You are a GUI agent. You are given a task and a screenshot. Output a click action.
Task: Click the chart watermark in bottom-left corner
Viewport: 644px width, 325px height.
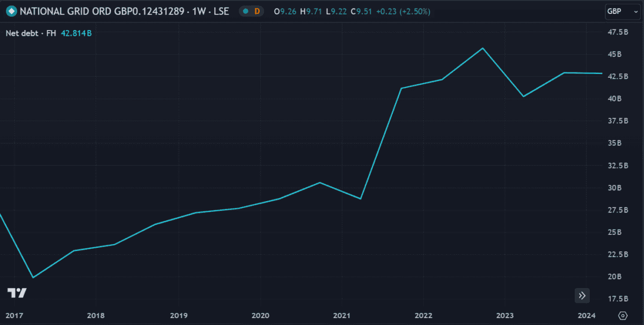point(18,293)
